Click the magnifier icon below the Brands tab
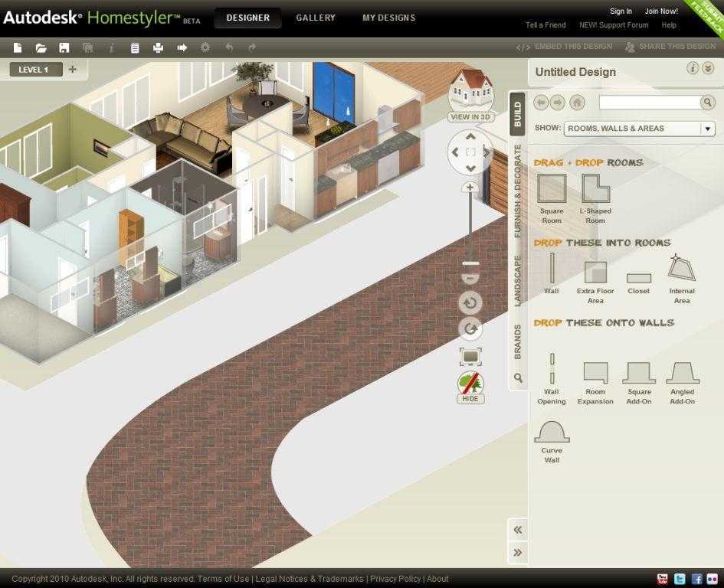This screenshot has height=588, width=724. click(518, 378)
